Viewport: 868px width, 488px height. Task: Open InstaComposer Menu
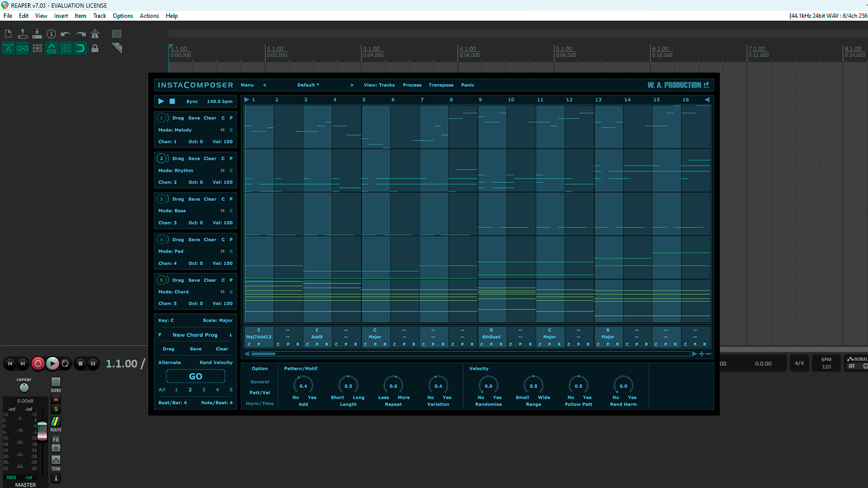247,85
